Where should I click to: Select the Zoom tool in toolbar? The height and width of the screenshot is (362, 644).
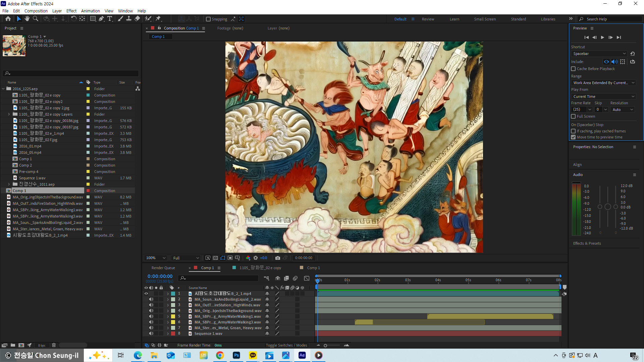point(35,19)
